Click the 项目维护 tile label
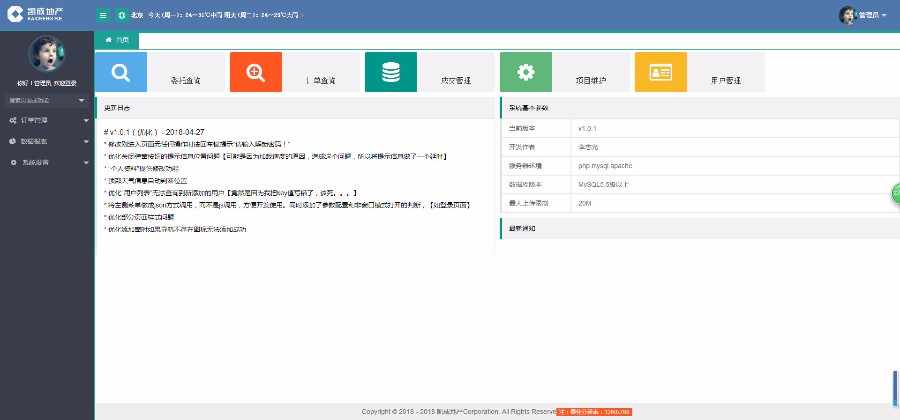Viewport: 900px width, 420px height. (x=591, y=81)
